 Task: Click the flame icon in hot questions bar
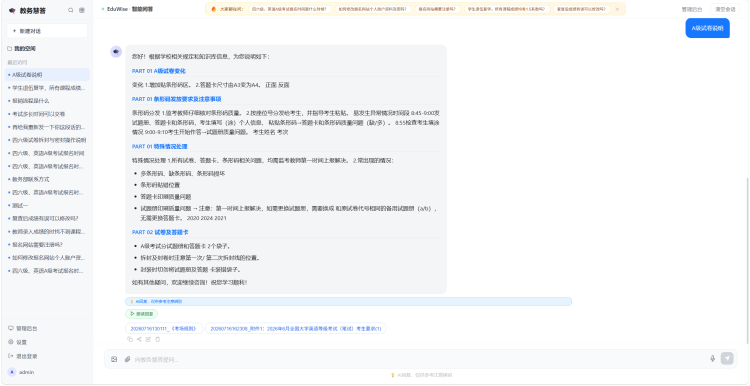click(214, 9)
